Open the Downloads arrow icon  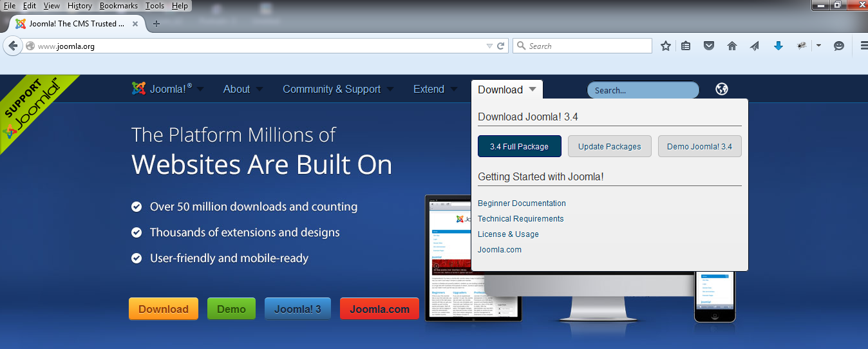pos(778,46)
